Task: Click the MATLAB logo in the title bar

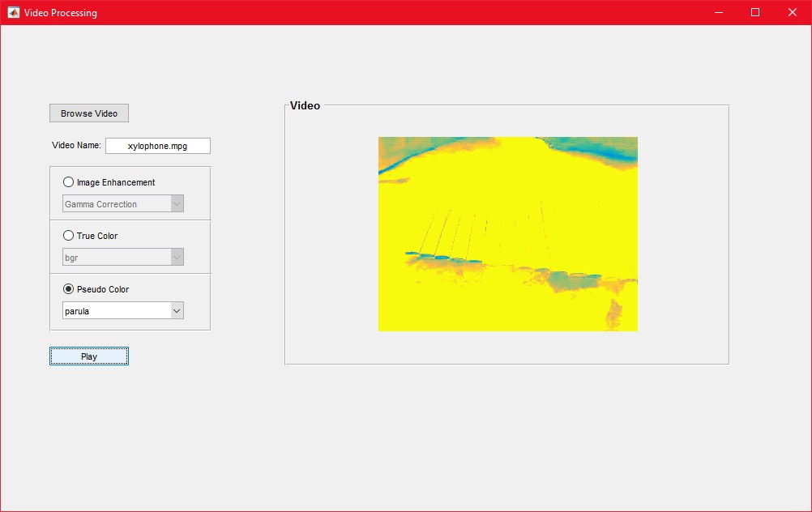Action: pos(13,12)
